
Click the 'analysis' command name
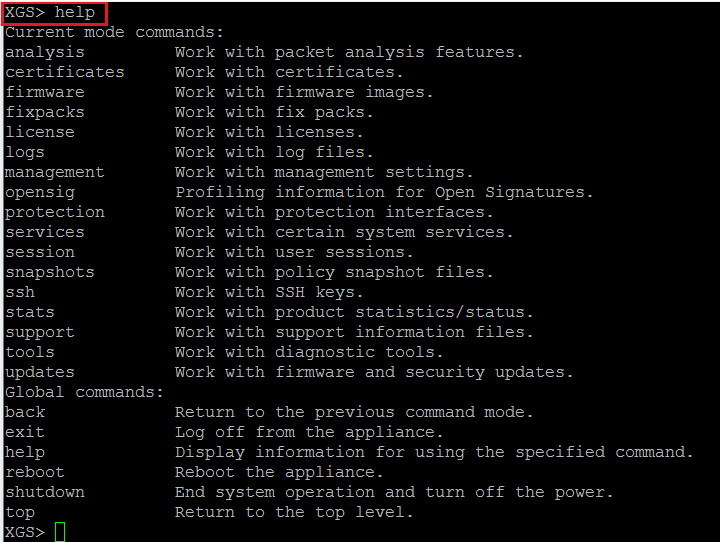(x=45, y=52)
